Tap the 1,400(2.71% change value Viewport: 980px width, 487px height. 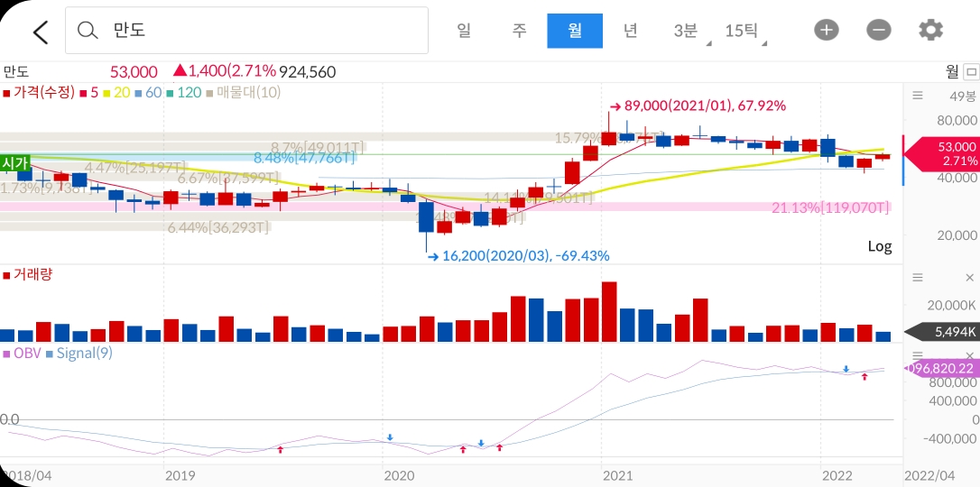pyautogui.click(x=225, y=72)
